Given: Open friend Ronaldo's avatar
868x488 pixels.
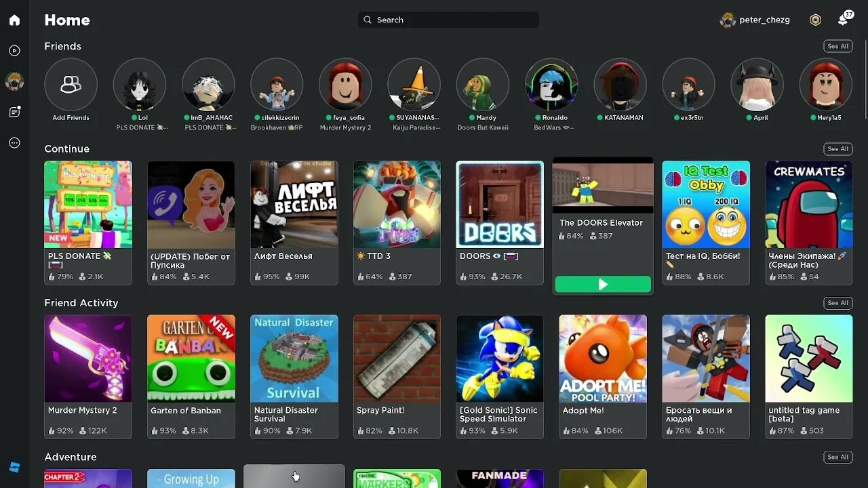Looking at the screenshot, I should (x=551, y=84).
